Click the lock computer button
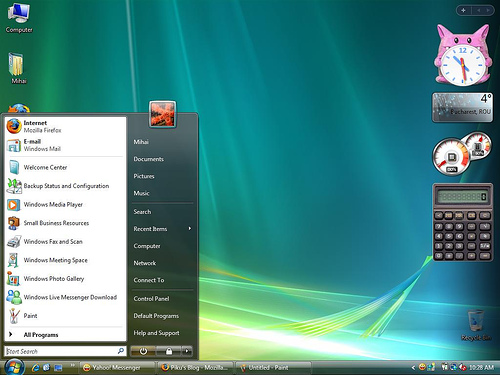The width and height of the screenshot is (500, 375). pyautogui.click(x=169, y=351)
